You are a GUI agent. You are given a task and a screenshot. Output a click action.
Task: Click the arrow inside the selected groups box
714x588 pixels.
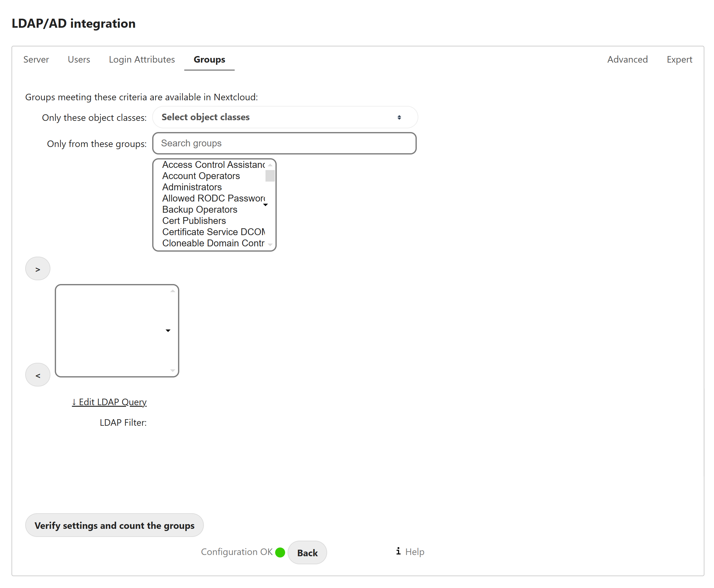click(x=168, y=330)
